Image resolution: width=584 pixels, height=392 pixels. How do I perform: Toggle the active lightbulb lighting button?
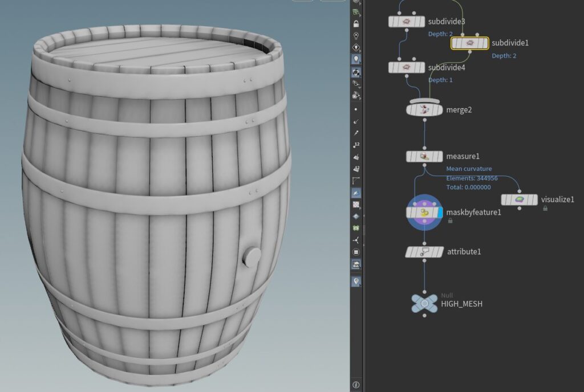(x=356, y=59)
